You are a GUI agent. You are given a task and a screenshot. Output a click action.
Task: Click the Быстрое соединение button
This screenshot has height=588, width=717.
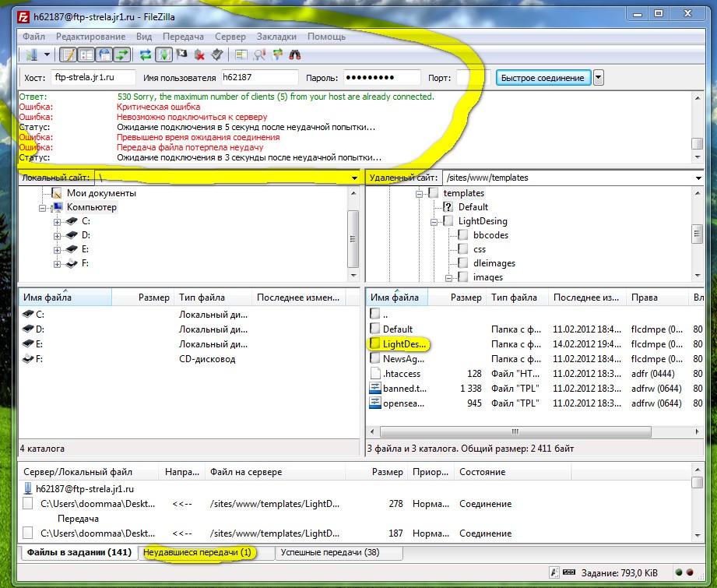click(x=543, y=78)
